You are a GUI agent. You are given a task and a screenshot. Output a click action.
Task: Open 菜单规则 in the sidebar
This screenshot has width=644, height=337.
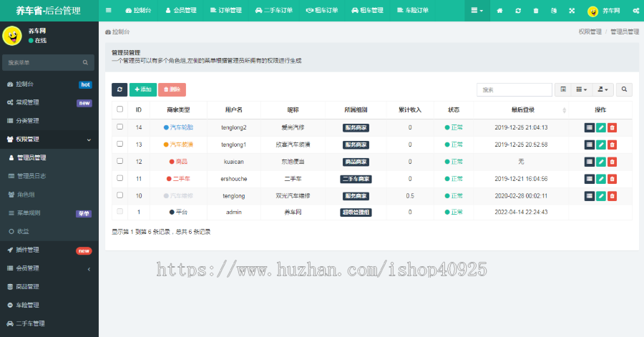pyautogui.click(x=49, y=213)
